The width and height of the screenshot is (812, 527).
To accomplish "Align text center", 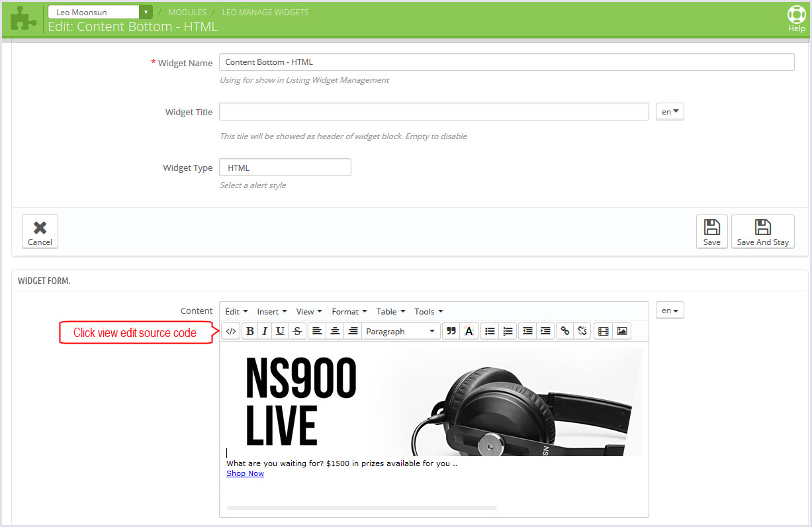I will point(336,331).
